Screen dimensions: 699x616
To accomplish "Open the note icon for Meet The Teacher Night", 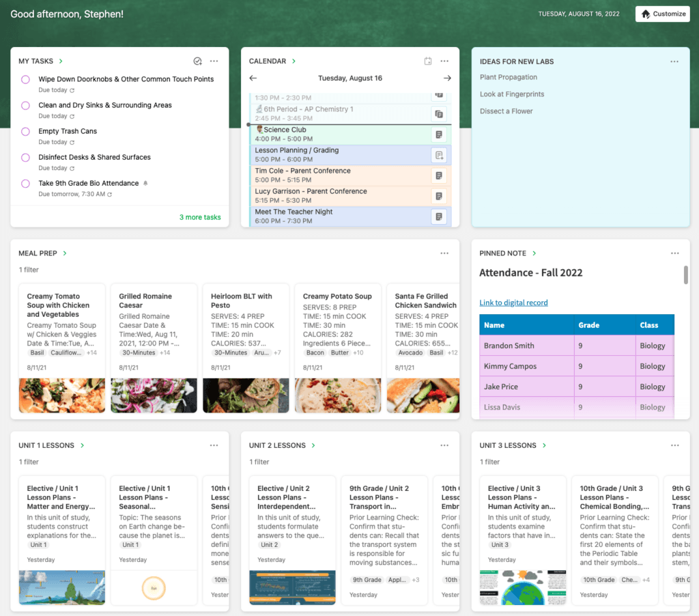I will 439,216.
